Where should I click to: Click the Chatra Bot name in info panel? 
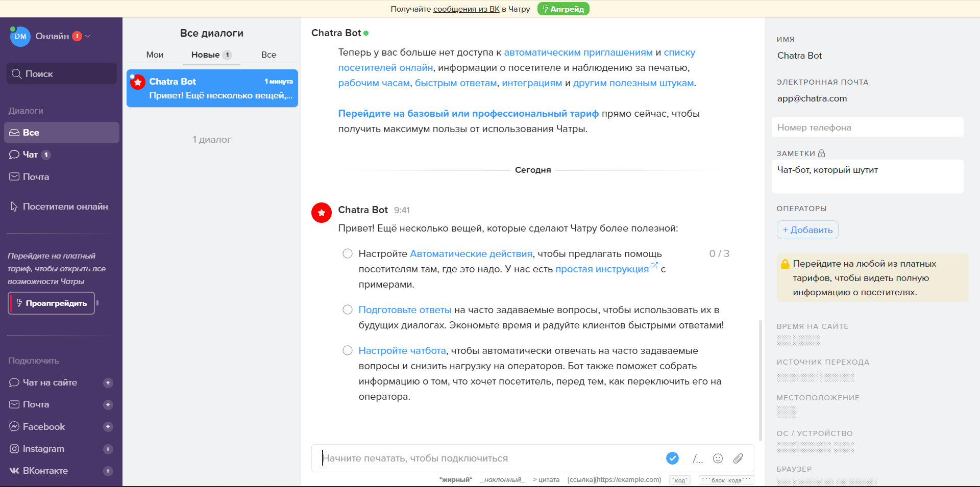click(x=799, y=56)
